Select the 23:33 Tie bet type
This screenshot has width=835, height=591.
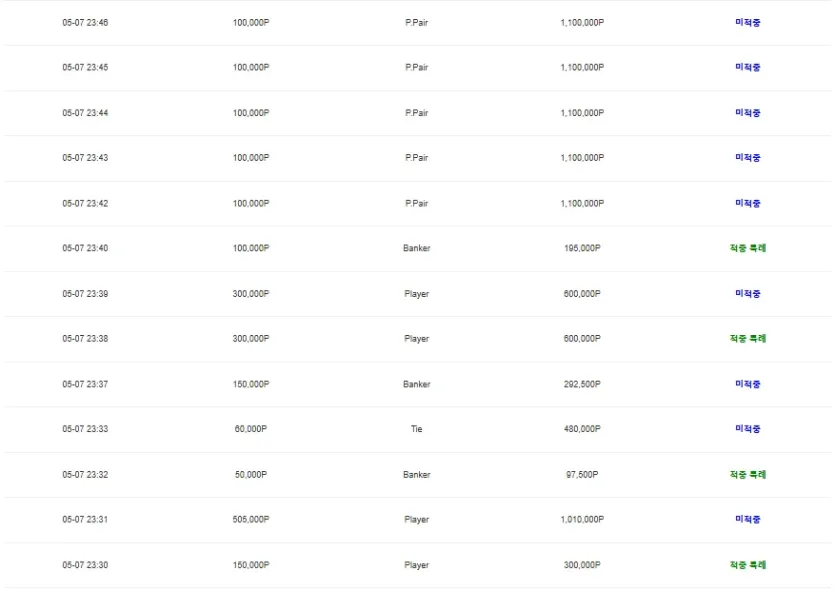pyautogui.click(x=416, y=429)
